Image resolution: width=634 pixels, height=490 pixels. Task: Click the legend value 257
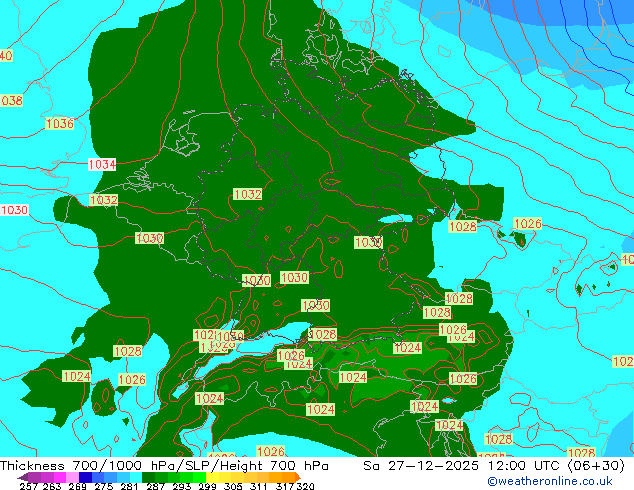pyautogui.click(x=29, y=486)
